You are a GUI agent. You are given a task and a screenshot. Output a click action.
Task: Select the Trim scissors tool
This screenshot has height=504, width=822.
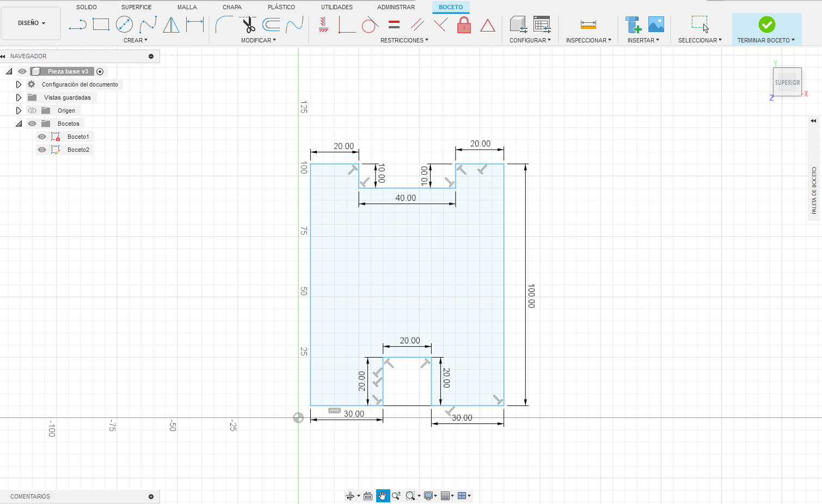pyautogui.click(x=248, y=24)
